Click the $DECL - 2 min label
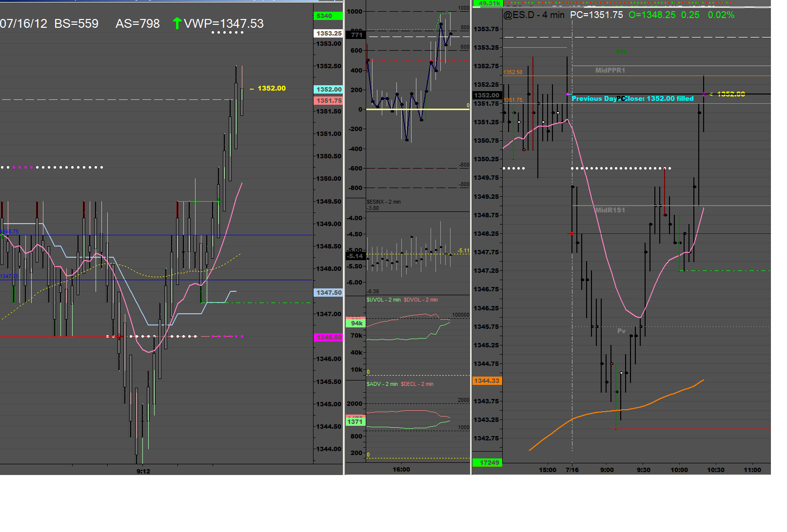Image resolution: width=787 pixels, height=532 pixels. click(x=417, y=384)
